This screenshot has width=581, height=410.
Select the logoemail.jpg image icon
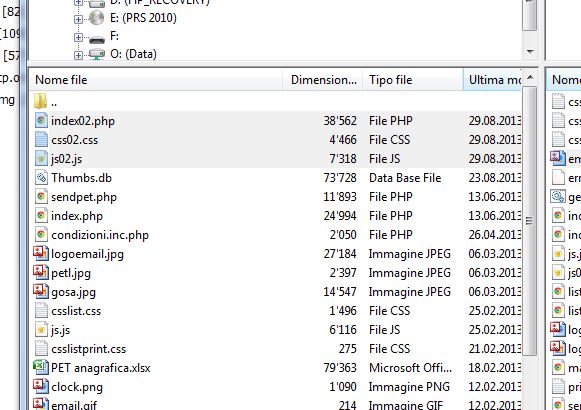point(41,254)
